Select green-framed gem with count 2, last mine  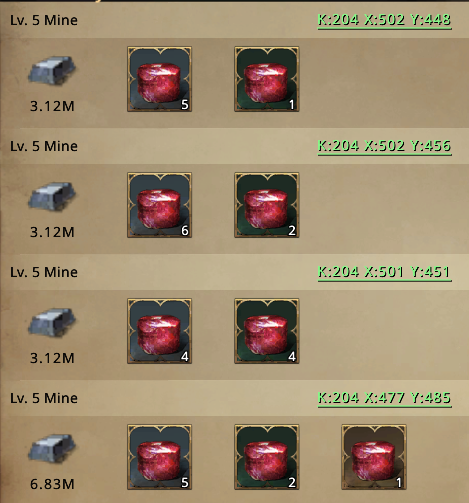(x=267, y=457)
